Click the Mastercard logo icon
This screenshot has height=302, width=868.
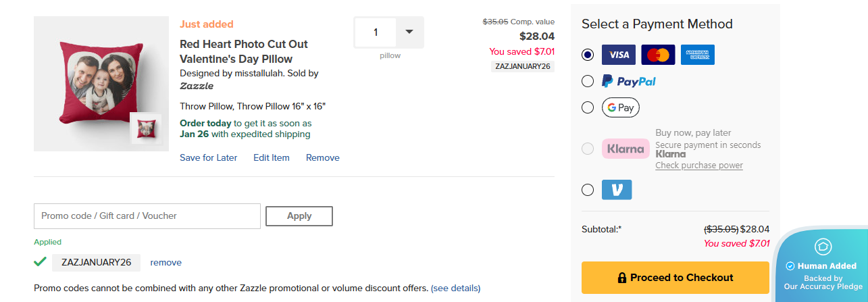pyautogui.click(x=659, y=55)
